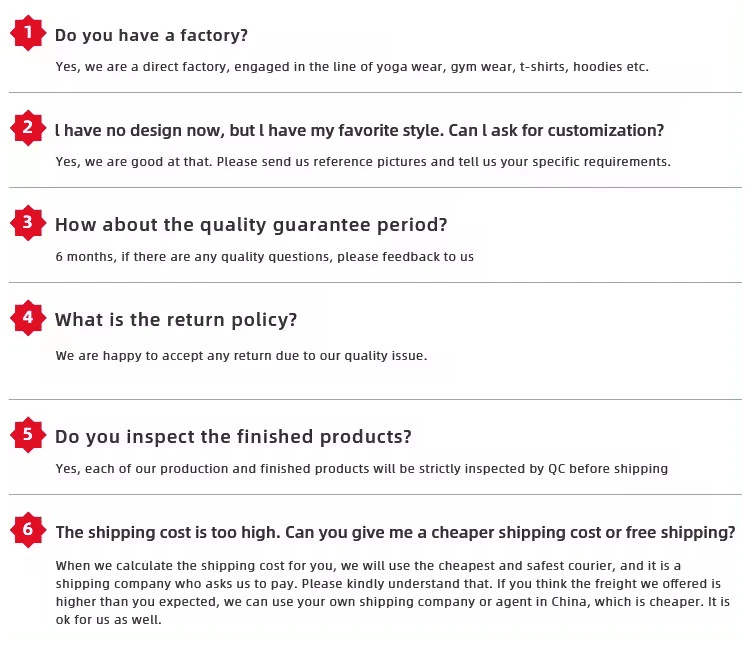Viewport: 750px width, 645px height.
Task: Click "What is the return policy?" heading
Action: (176, 320)
